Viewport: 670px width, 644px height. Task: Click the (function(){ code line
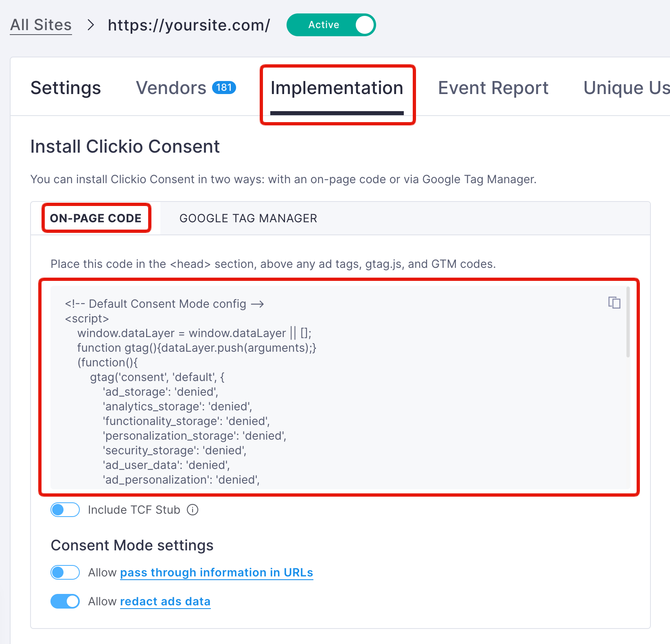tap(108, 362)
